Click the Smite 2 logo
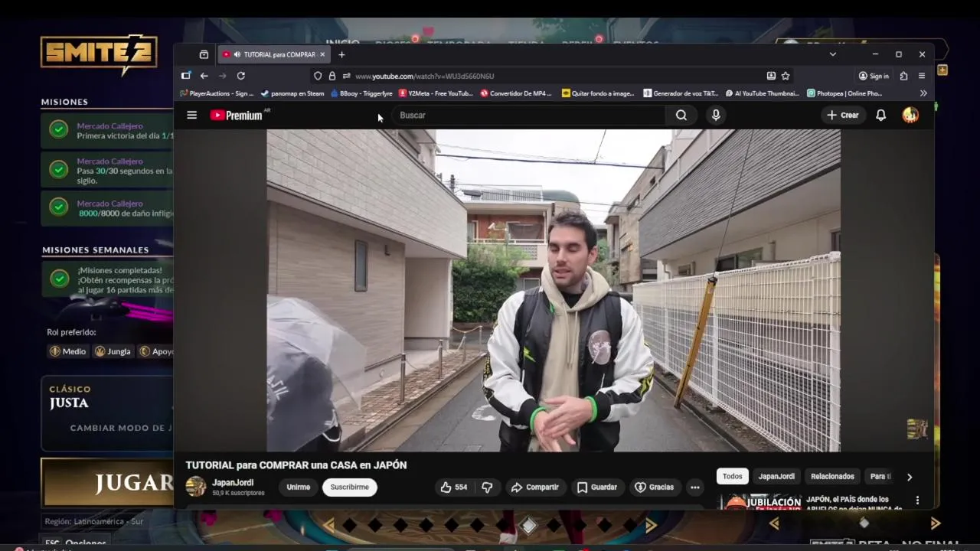This screenshot has width=980, height=551. (x=99, y=54)
